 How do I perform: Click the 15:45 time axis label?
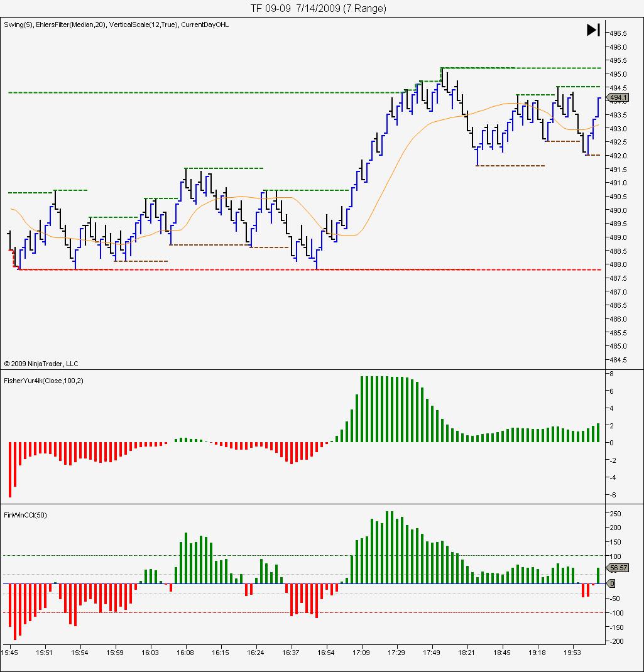pyautogui.click(x=9, y=653)
